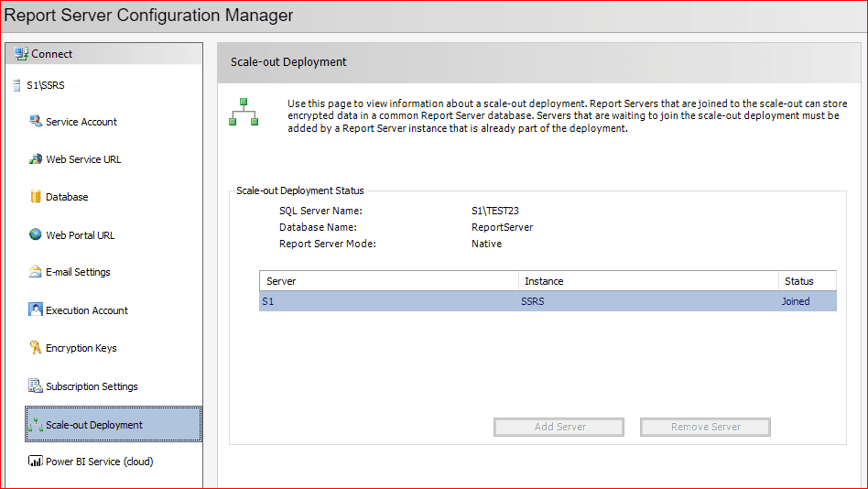Click the Power BI Service chart icon
Image resolution: width=868 pixels, height=489 pixels.
pos(36,462)
